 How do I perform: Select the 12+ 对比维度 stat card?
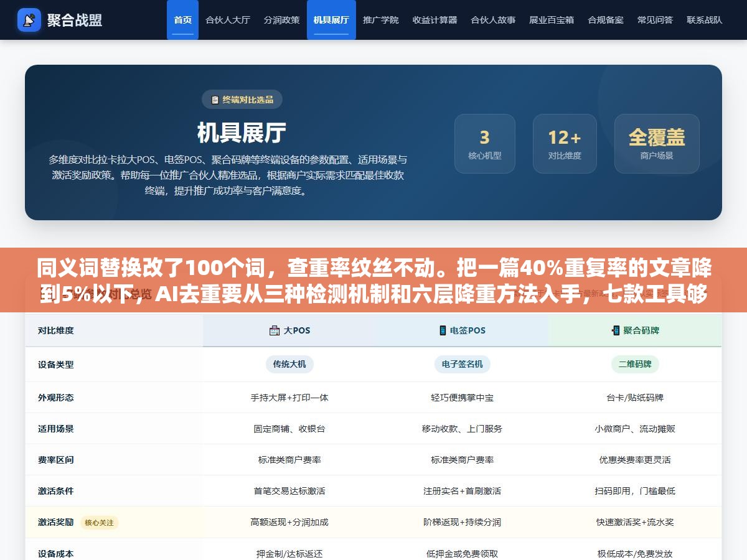coord(565,143)
